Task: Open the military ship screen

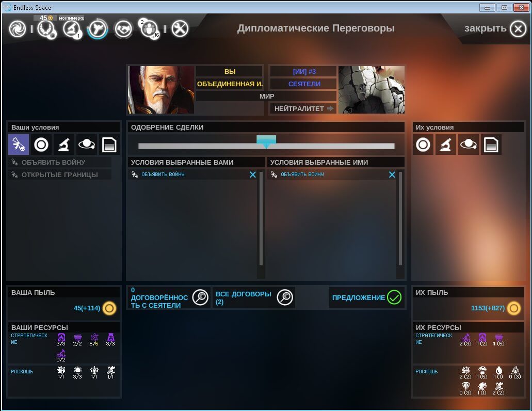Action: (97, 29)
